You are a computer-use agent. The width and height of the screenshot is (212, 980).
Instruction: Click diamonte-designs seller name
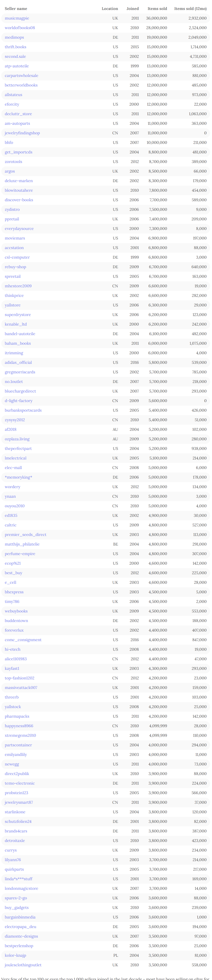(21, 936)
